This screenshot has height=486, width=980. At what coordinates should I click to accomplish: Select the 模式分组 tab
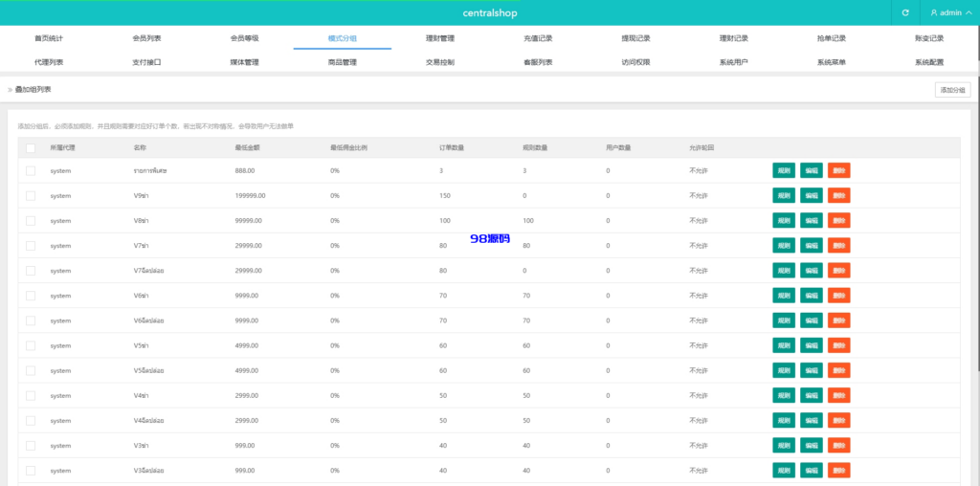click(343, 38)
